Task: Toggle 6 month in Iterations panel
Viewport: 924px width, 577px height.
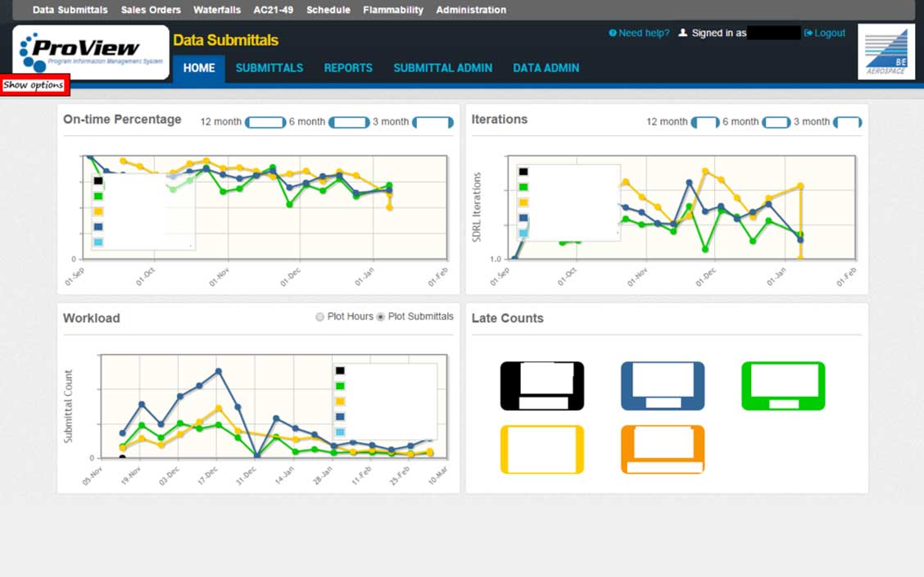Action: (x=776, y=123)
